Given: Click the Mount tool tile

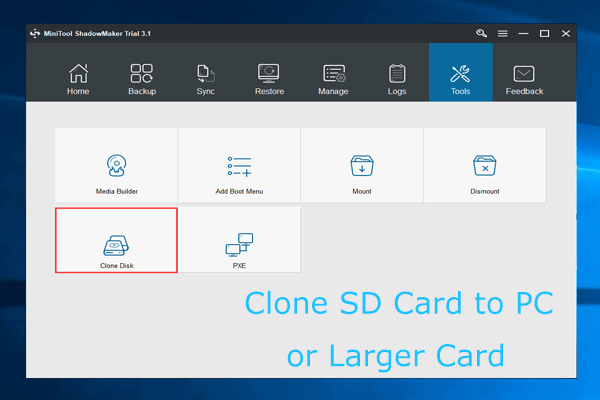Looking at the screenshot, I should 362,165.
